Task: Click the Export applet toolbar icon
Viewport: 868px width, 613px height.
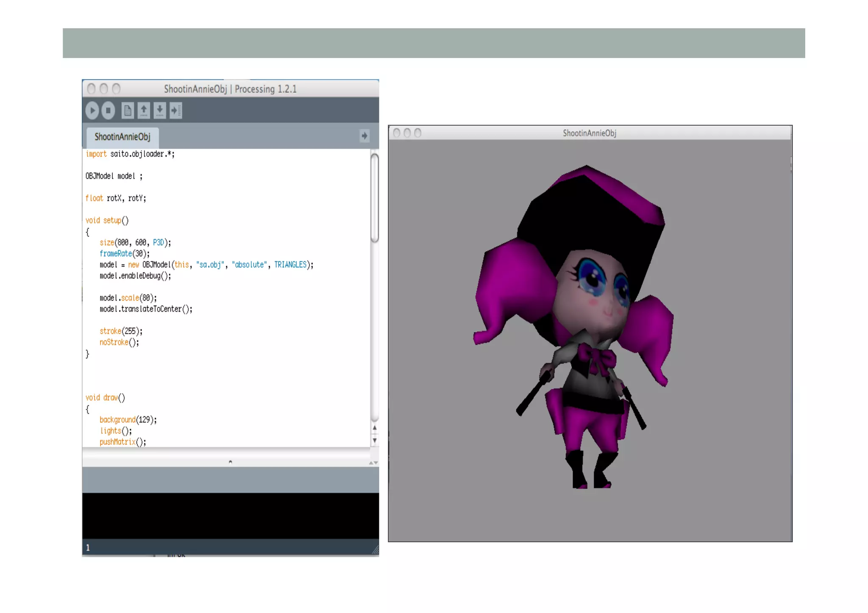Action: [176, 111]
